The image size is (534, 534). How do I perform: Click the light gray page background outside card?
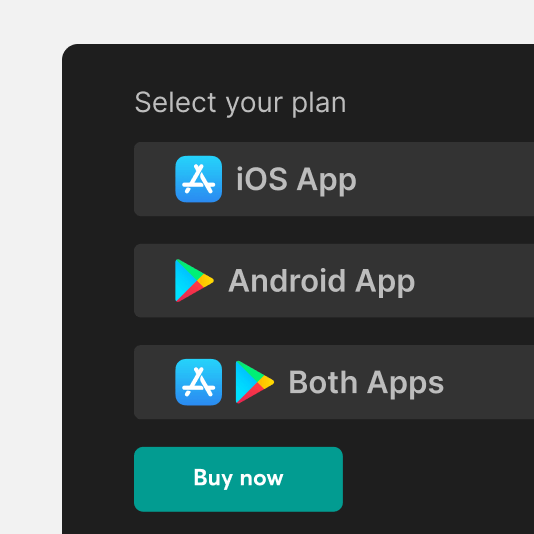tap(31, 272)
